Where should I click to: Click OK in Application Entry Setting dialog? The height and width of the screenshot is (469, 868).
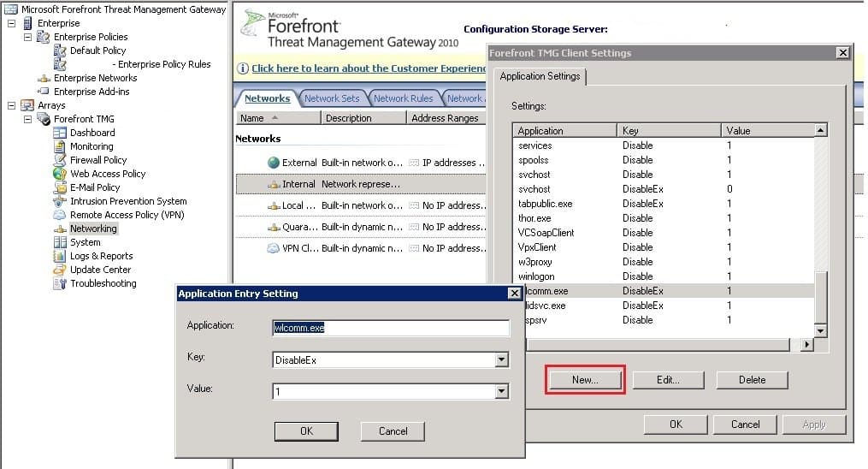tap(306, 431)
